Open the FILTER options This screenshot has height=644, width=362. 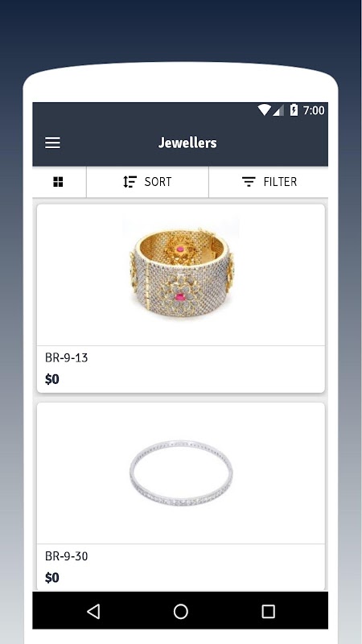coord(269,182)
